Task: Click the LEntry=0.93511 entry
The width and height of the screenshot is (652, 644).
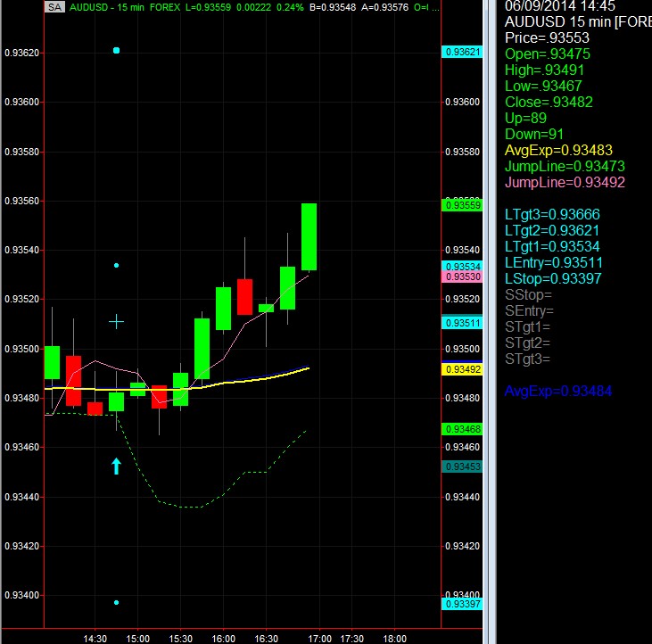Action: tap(554, 263)
